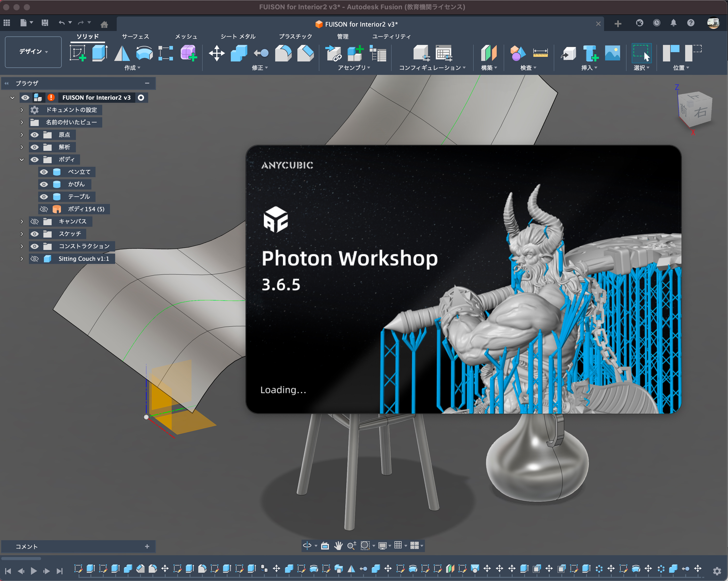Image resolution: width=728 pixels, height=581 pixels.
Task: Switch to the サーフェス tab
Action: coord(135,36)
